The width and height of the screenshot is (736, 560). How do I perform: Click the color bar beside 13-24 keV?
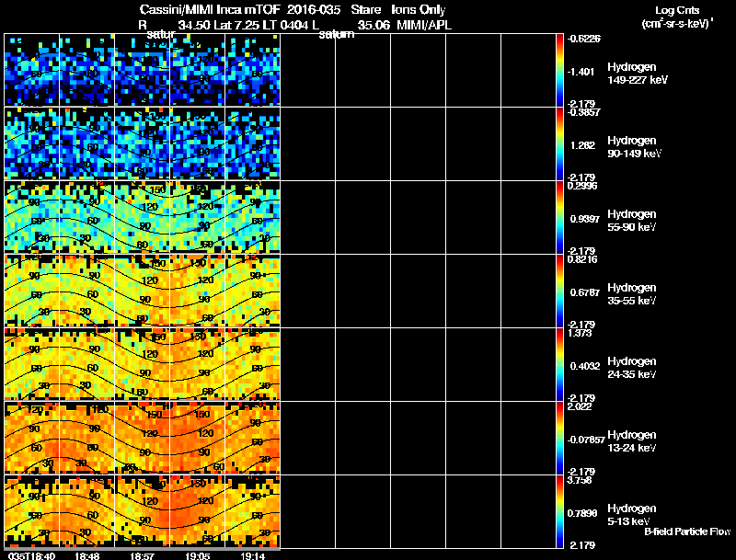pyautogui.click(x=559, y=439)
